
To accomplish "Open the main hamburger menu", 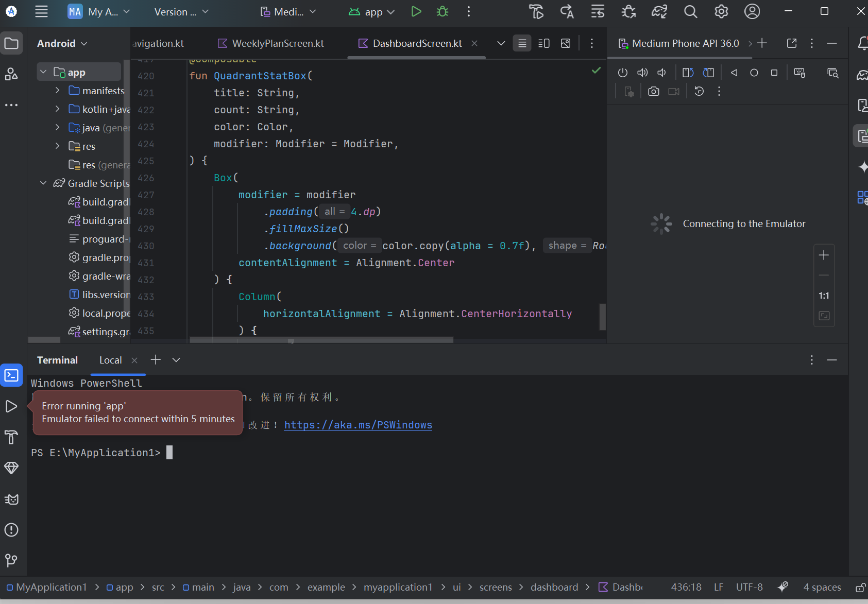I will (x=41, y=11).
